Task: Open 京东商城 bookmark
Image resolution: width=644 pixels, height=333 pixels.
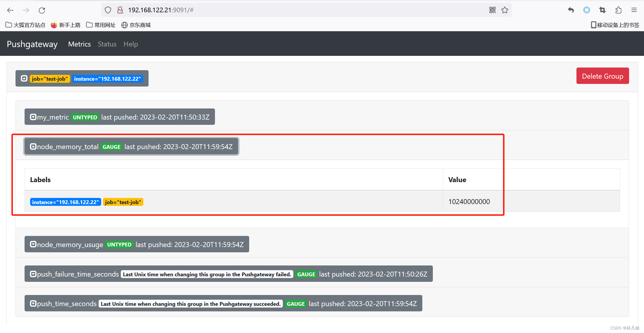Action: click(x=136, y=25)
